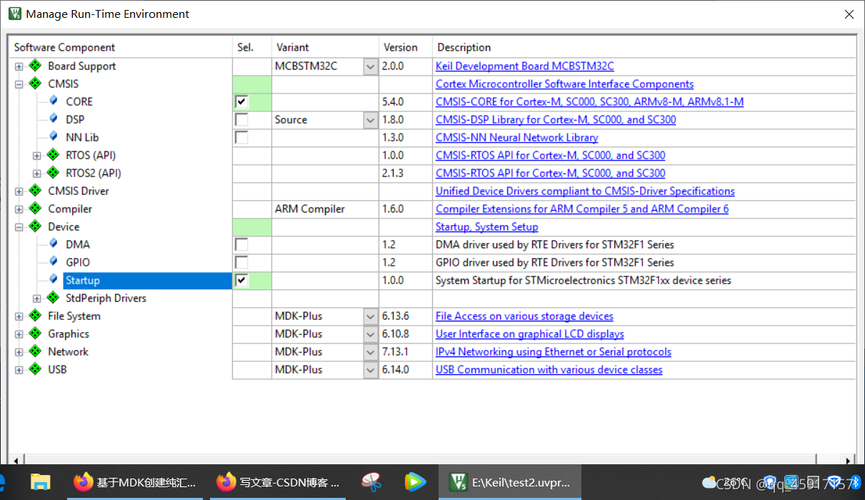This screenshot has height=500, width=865.
Task: Click the horizontal scrollbar right arrow
Action: 848,459
